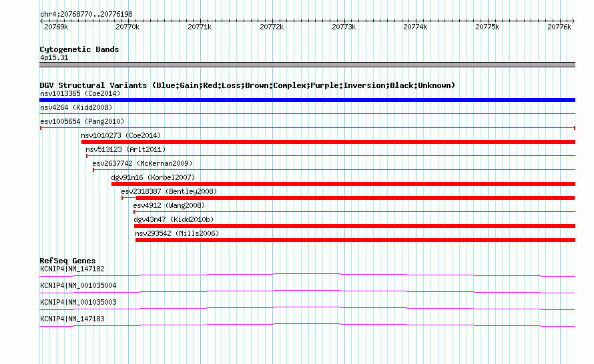
Task: Click the 20770k ruler tick label
Action: tap(127, 27)
